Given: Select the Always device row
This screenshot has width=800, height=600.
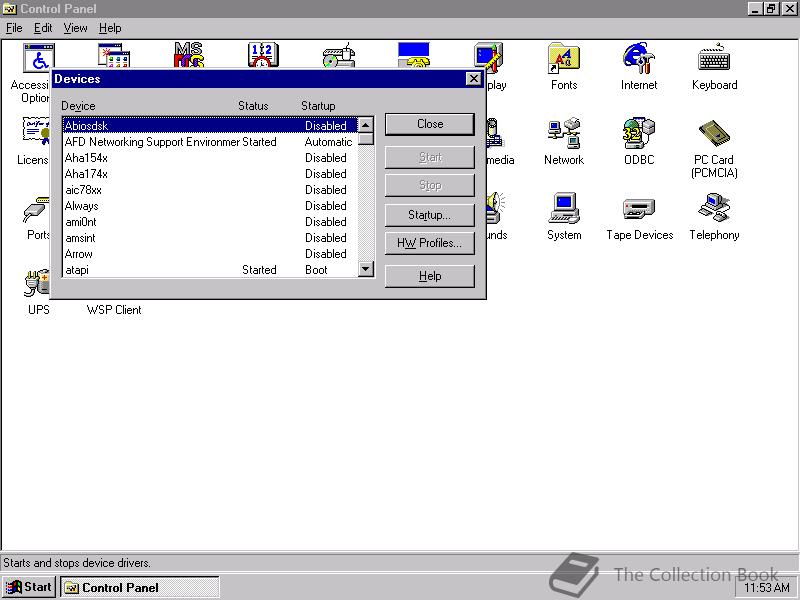Looking at the screenshot, I should pyautogui.click(x=210, y=206).
